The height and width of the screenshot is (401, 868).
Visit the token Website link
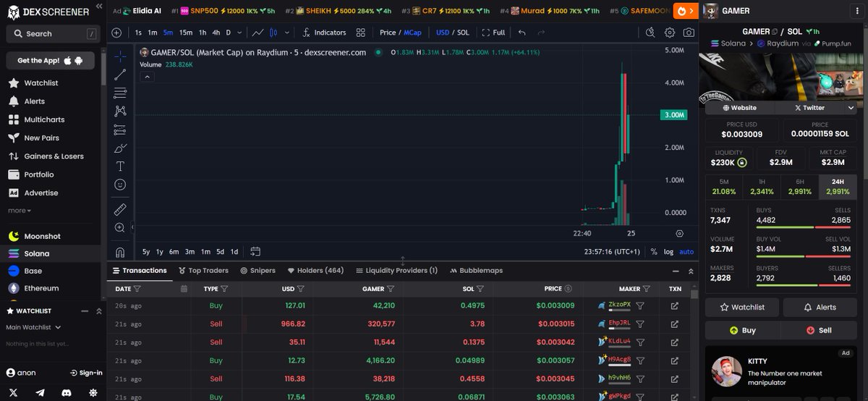(x=739, y=107)
